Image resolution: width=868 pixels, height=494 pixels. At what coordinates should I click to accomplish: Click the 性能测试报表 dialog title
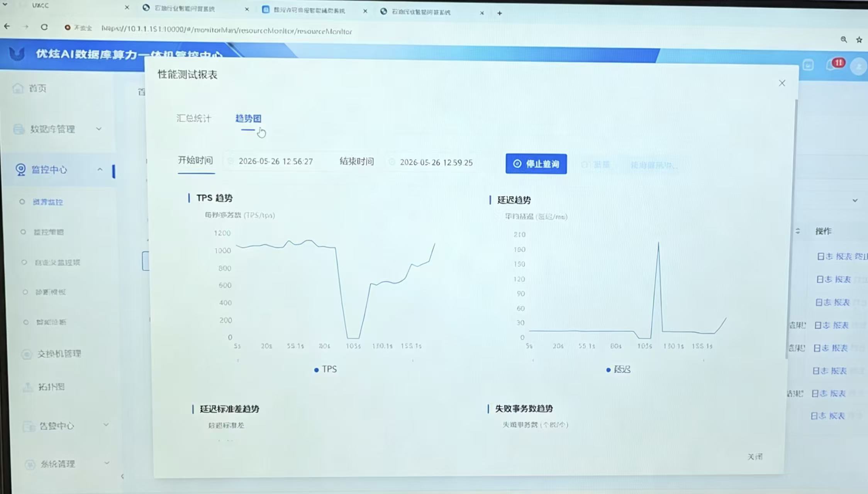tap(188, 75)
